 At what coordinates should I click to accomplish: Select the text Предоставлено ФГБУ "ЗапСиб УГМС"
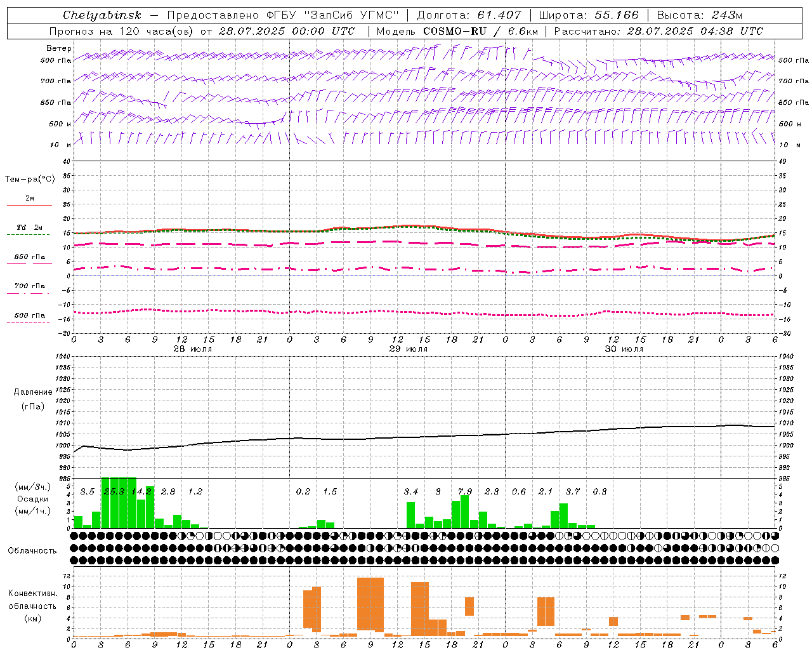(x=282, y=15)
